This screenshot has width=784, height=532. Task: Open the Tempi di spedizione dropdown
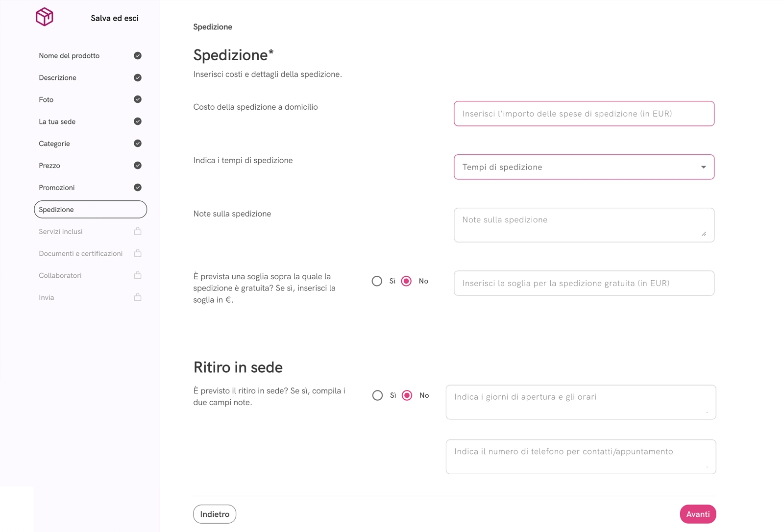pos(584,167)
